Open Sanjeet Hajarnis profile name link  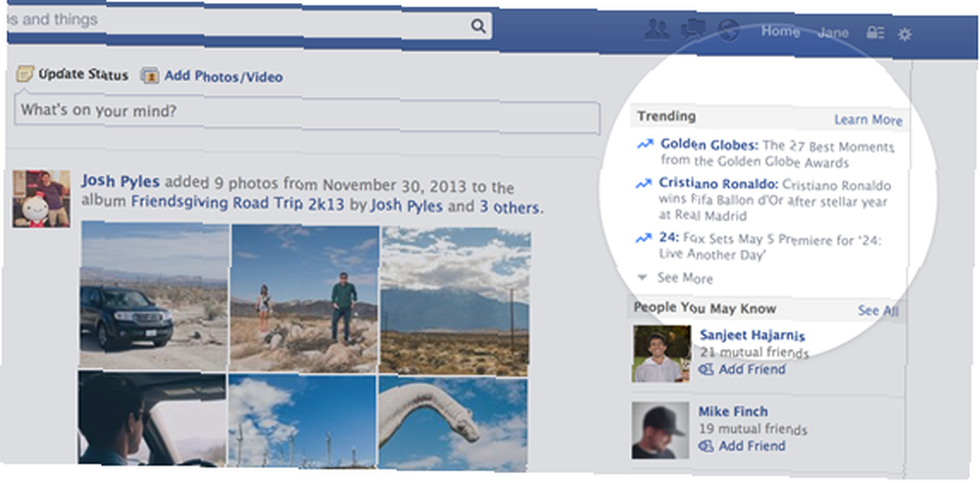(x=752, y=335)
